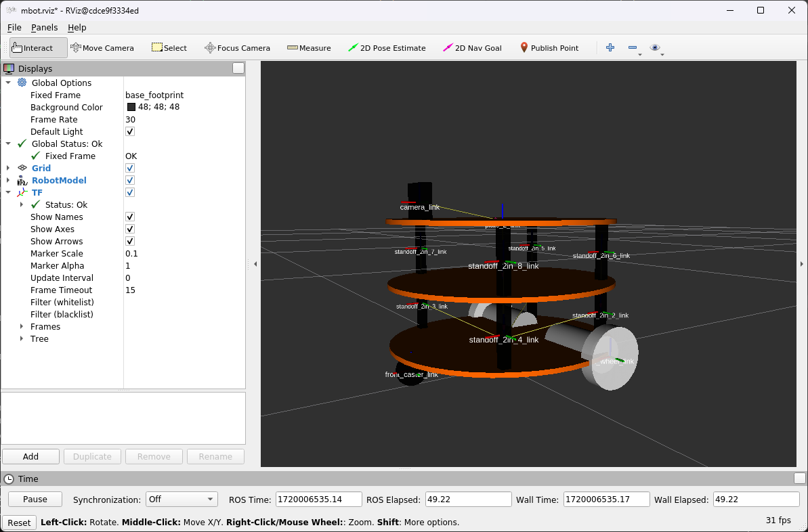Open the Panels menu

44,27
